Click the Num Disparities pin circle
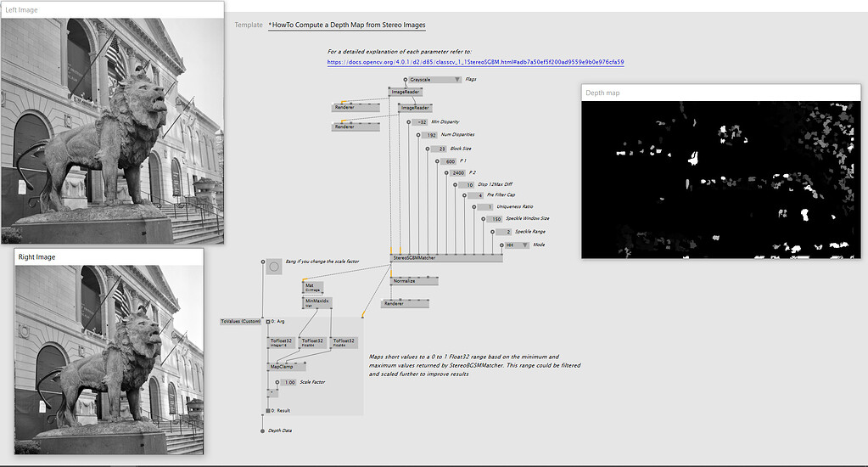The image size is (868, 467). (x=418, y=135)
